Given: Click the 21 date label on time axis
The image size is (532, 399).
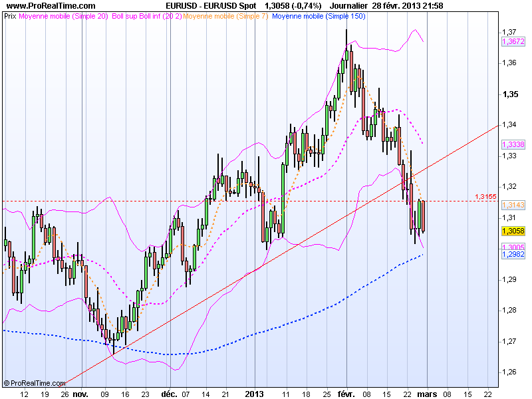Looking at the screenshot, I should click(x=225, y=394).
